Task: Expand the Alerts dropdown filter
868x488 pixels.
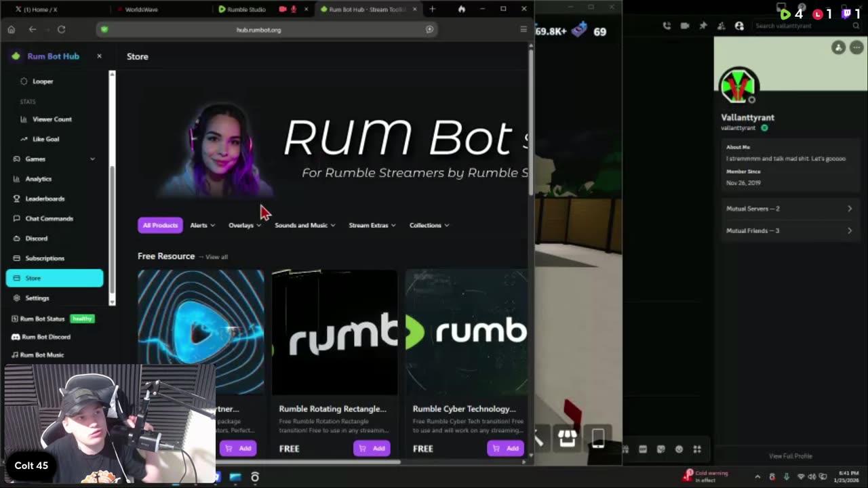Action: [x=202, y=225]
